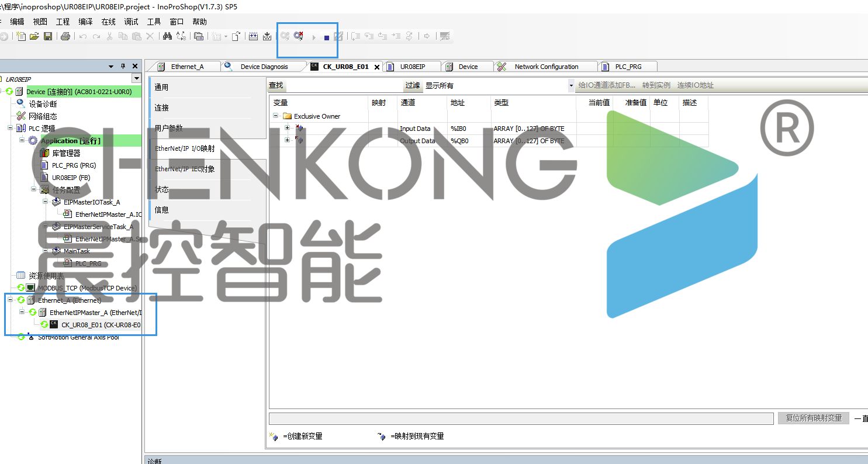Select 网络组态 in the device tree

pos(43,116)
